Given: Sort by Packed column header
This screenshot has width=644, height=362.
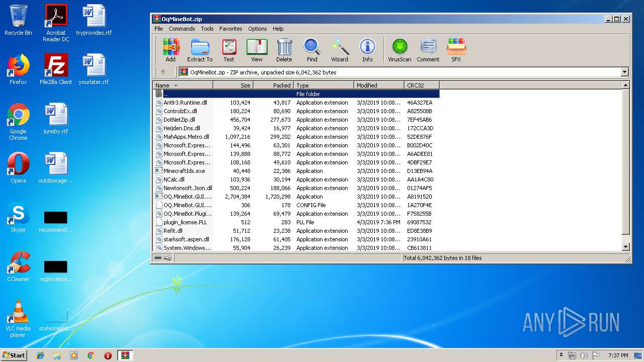Looking at the screenshot, I should pos(273,85).
